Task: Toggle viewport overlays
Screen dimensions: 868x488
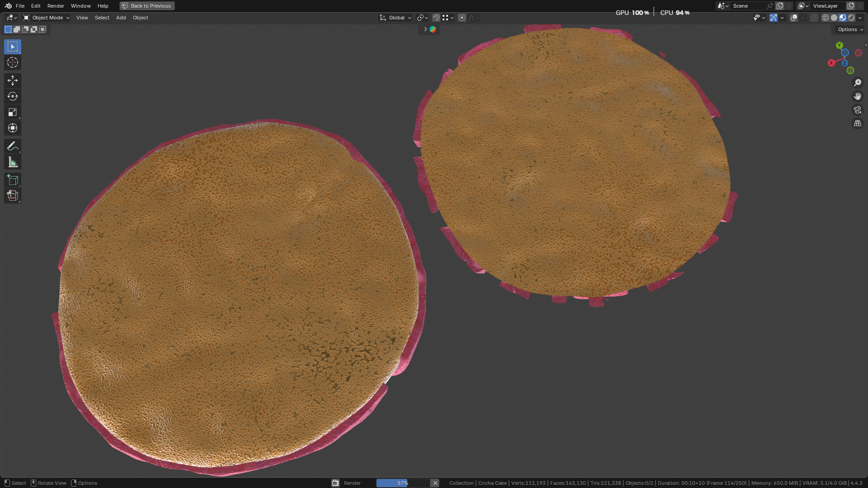Action: point(794,18)
